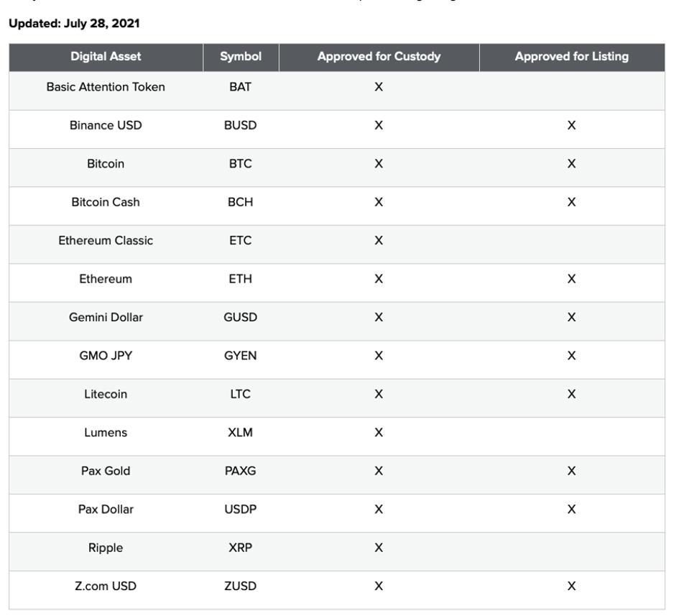Screen dimensions: 689x616
Task: Select the Approved for Listing header
Action: [x=571, y=57]
